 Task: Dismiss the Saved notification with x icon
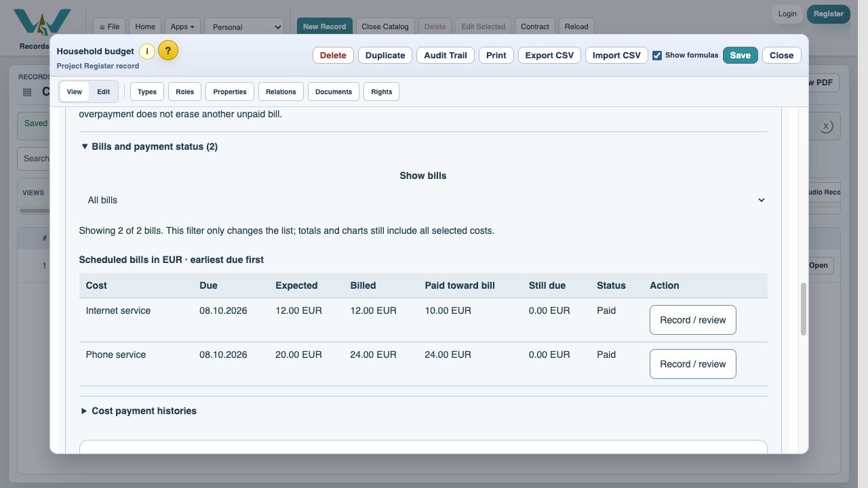825,126
